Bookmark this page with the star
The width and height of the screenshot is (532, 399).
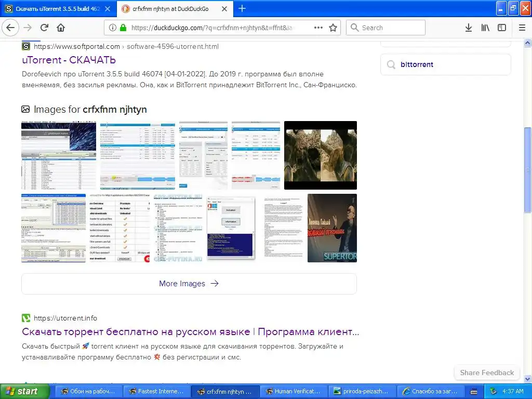coord(333,28)
